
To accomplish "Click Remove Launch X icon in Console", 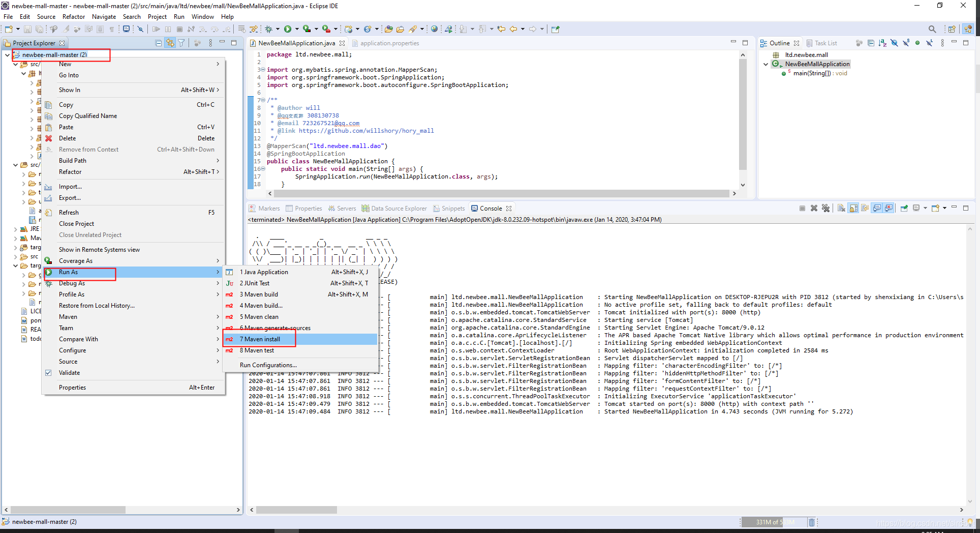I will [814, 208].
